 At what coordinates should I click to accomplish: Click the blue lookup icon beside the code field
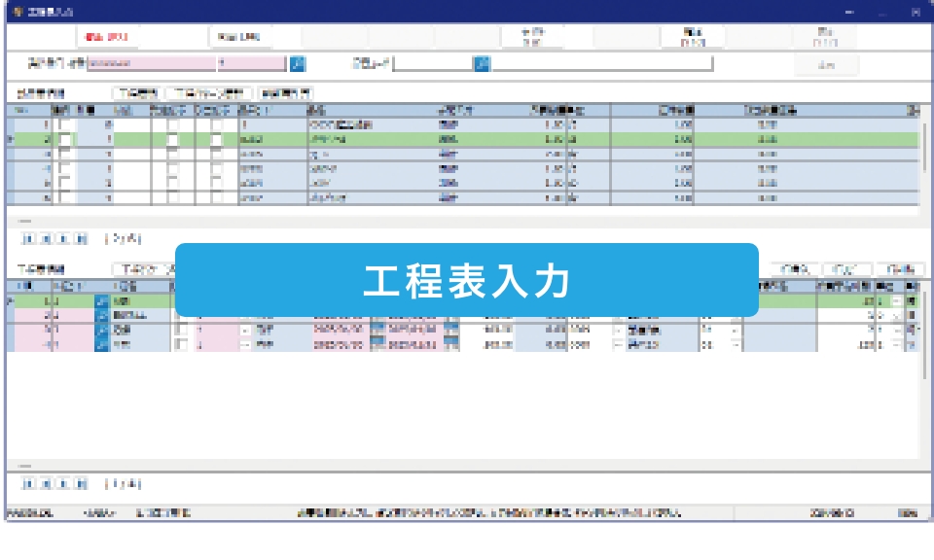click(x=482, y=64)
